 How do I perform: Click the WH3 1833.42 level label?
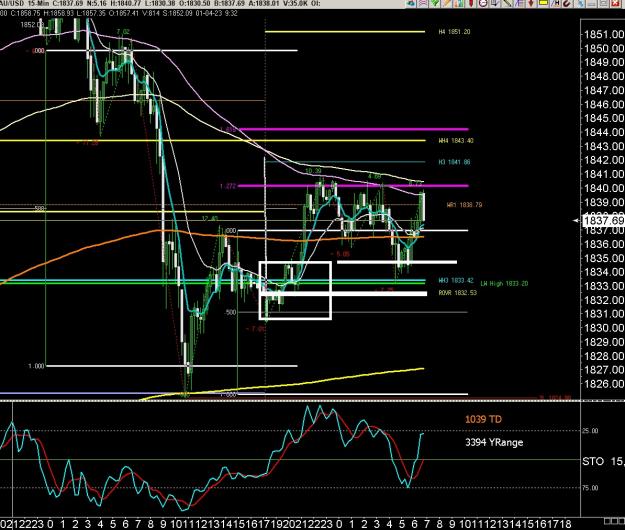pos(456,281)
